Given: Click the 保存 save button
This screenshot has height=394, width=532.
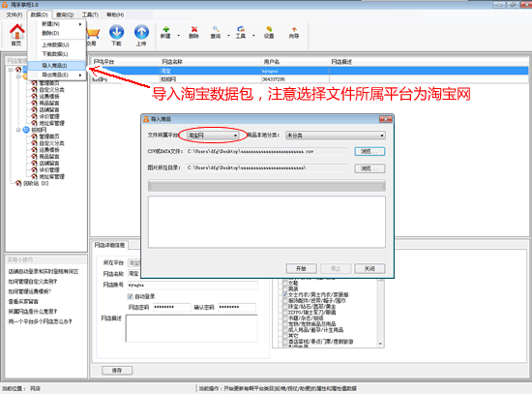Looking at the screenshot, I should [117, 371].
